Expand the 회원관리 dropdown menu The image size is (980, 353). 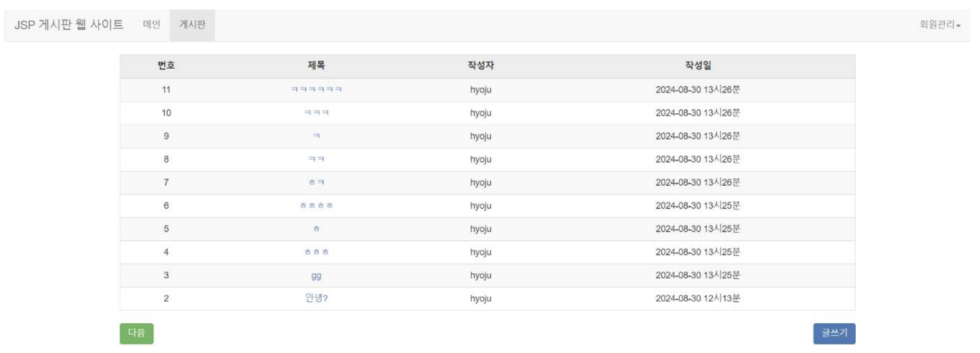pyautogui.click(x=939, y=25)
